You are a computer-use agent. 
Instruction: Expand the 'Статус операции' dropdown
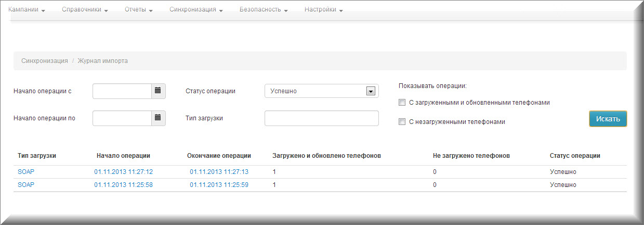click(371, 91)
